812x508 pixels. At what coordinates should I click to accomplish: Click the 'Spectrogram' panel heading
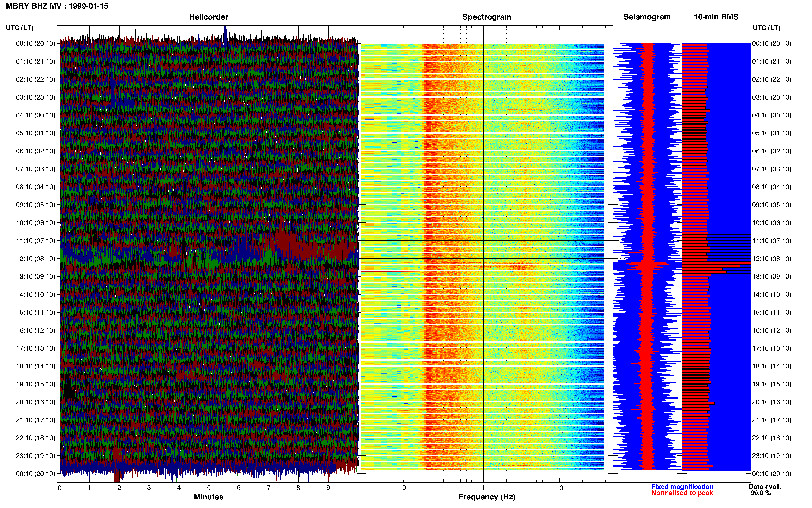[487, 17]
